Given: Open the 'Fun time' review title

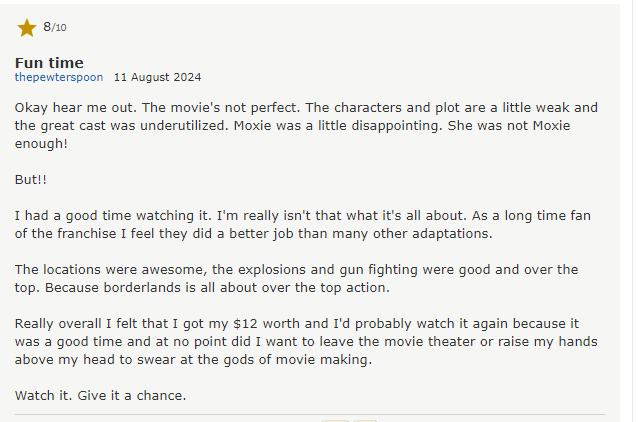Looking at the screenshot, I should coord(49,63).
